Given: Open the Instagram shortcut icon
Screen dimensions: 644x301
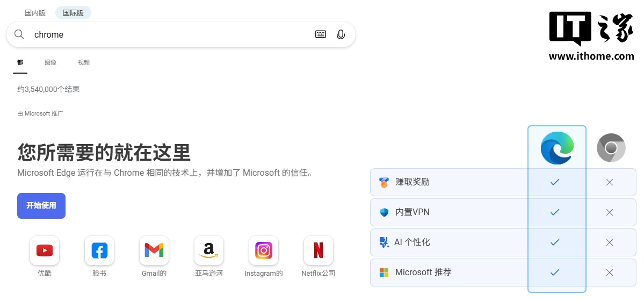Looking at the screenshot, I should (x=263, y=250).
